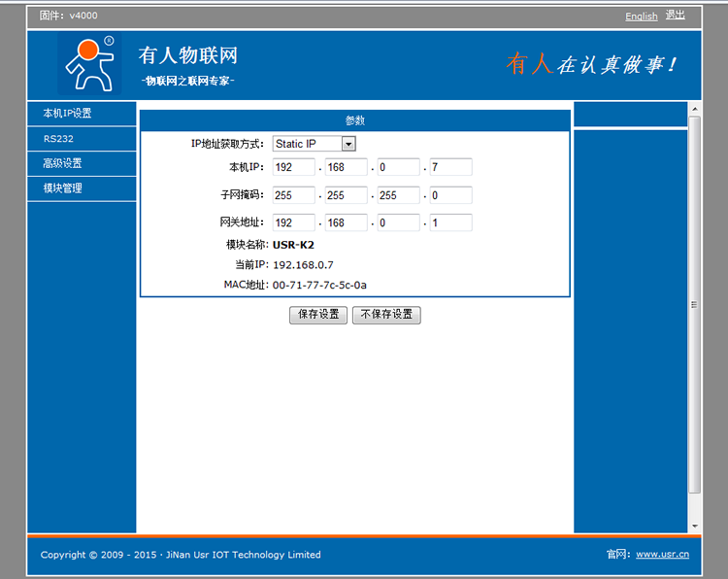Select RS232 in the sidebar
Viewport: 728px width, 579px height.
[x=82, y=139]
